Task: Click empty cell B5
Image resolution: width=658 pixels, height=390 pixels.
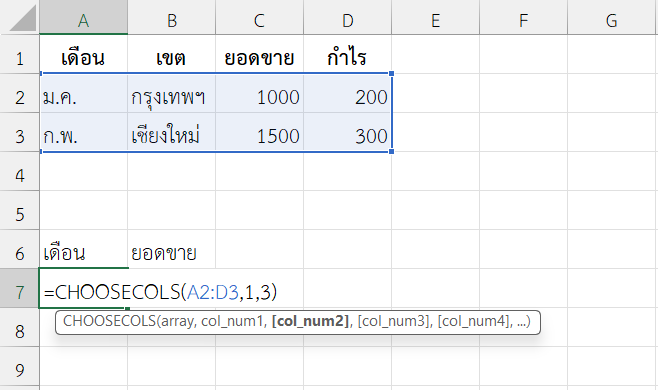Action: (172, 210)
